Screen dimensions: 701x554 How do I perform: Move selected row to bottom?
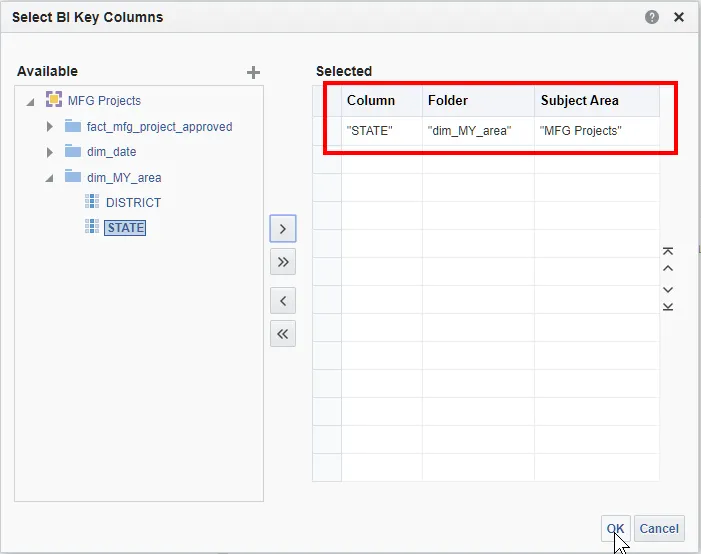(668, 306)
